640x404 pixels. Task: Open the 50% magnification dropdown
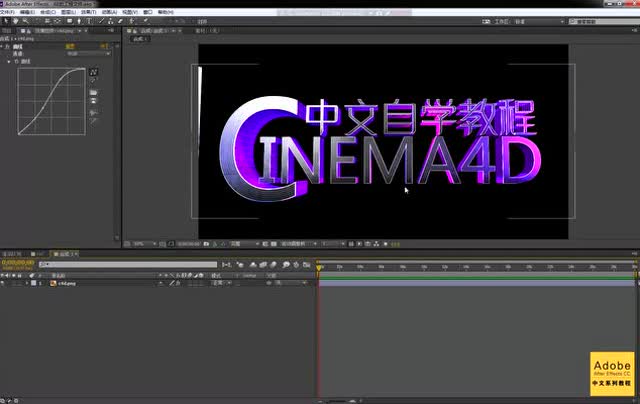pyautogui.click(x=145, y=244)
